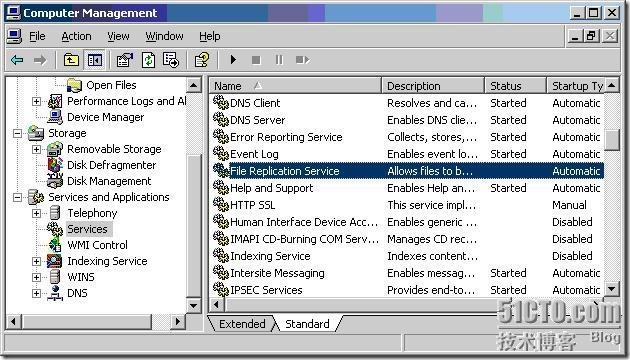630x360 pixels.
Task: Click the Pause Service toolbar button
Action: coord(279,60)
